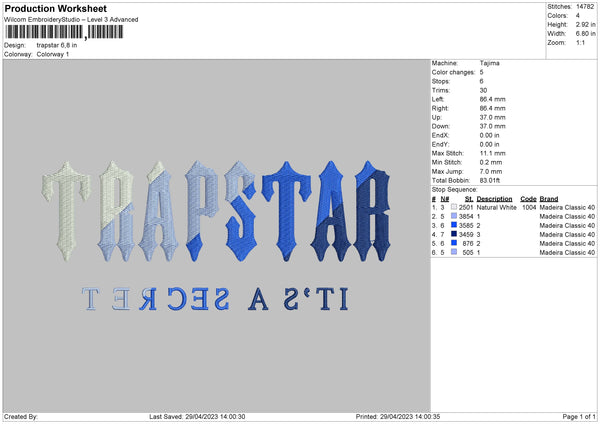600x424 pixels.
Task: Click the Zoom value 1:1
Action: [580, 42]
